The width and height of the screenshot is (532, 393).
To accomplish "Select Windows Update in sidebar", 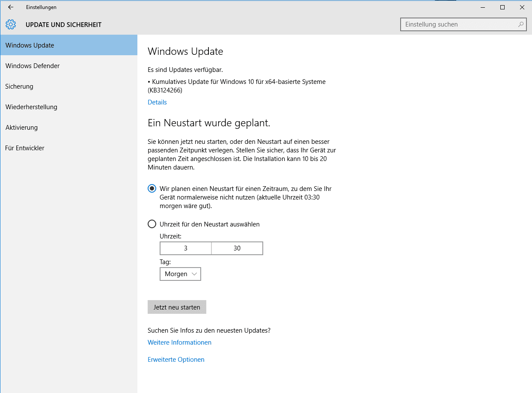I will [x=68, y=45].
